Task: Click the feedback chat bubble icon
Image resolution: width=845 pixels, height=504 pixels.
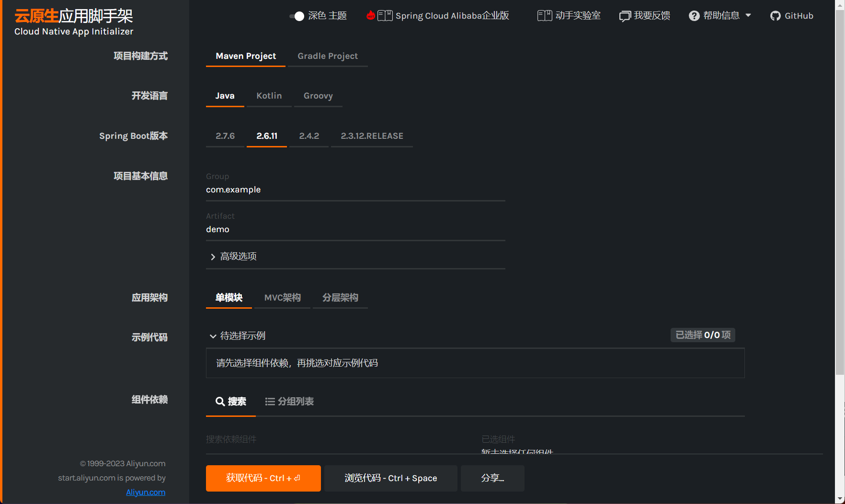Action: click(x=625, y=16)
